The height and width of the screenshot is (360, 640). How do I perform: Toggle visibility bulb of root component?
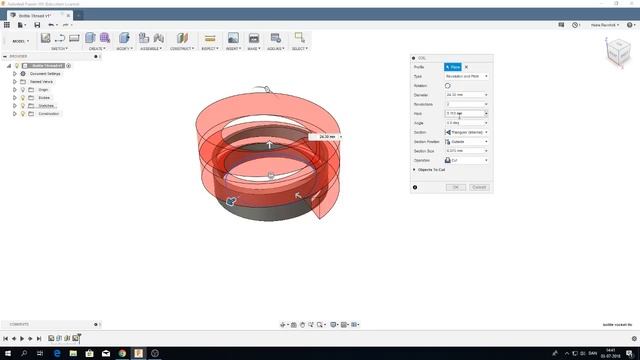click(17, 66)
